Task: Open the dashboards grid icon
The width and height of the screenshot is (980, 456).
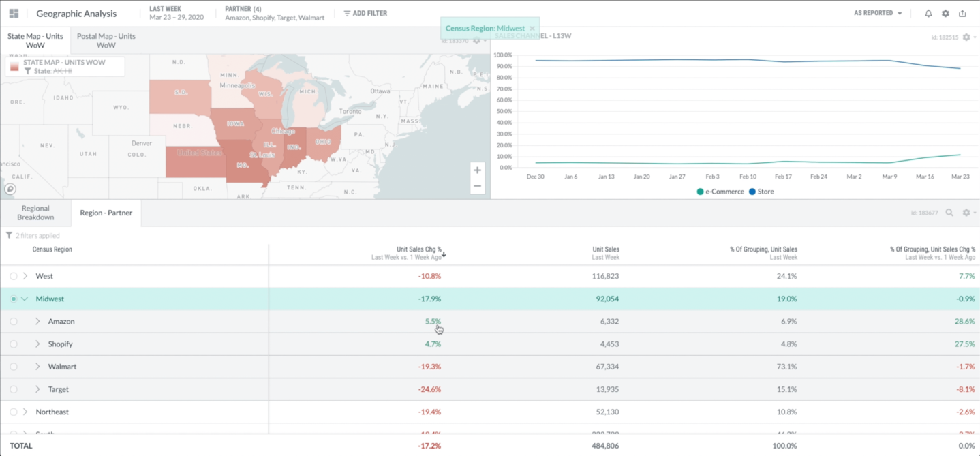Action: [x=14, y=13]
